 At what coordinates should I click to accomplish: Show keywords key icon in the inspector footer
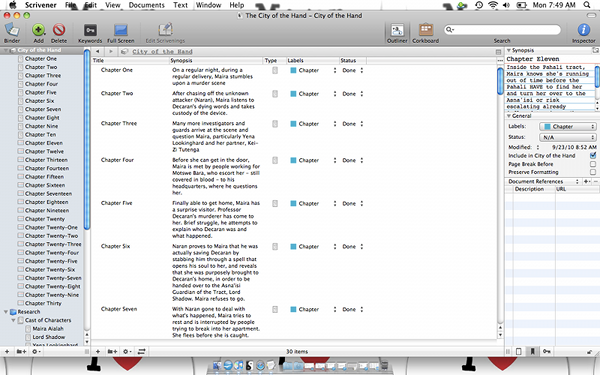(x=547, y=351)
